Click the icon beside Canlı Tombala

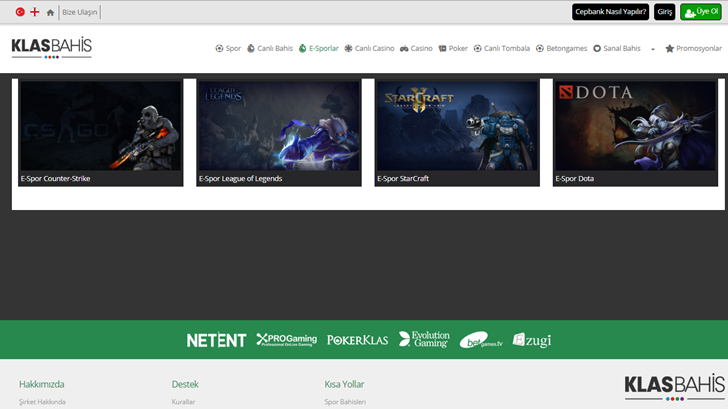point(477,48)
